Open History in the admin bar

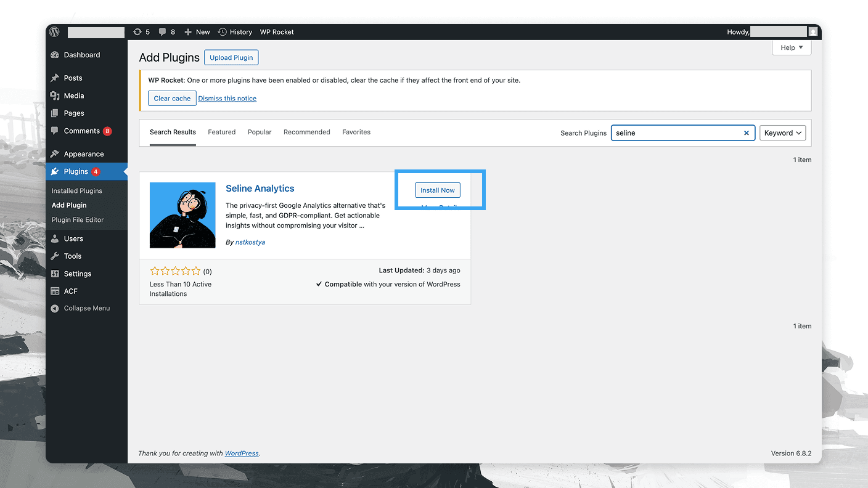point(235,32)
